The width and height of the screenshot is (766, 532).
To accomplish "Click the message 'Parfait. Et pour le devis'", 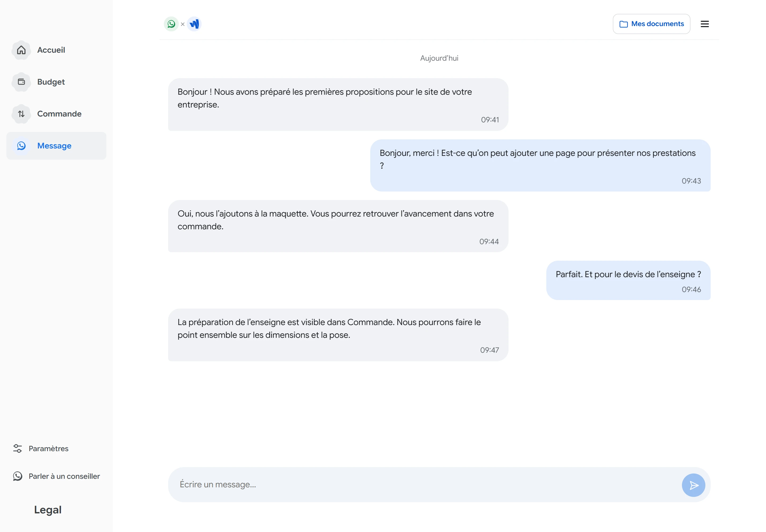I will [x=628, y=280].
